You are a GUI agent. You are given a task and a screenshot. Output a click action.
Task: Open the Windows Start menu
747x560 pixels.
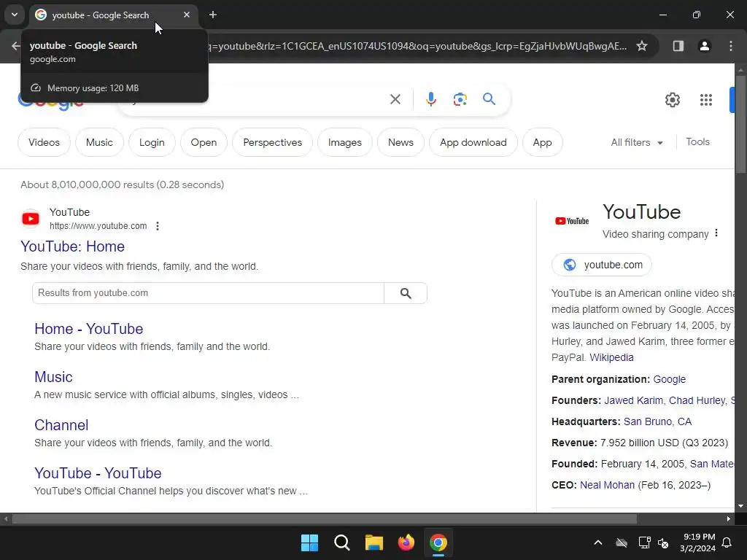(x=309, y=542)
